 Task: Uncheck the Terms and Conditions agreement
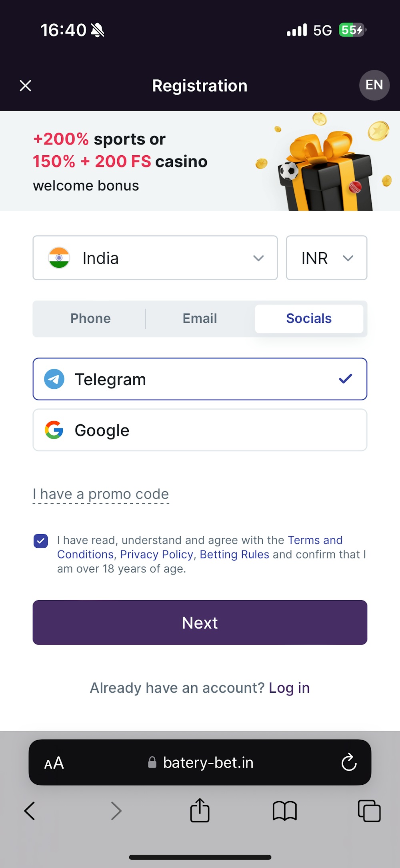(x=41, y=541)
